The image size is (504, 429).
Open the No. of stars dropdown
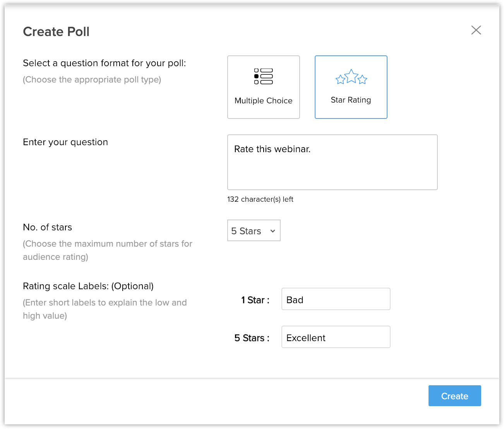pos(254,231)
